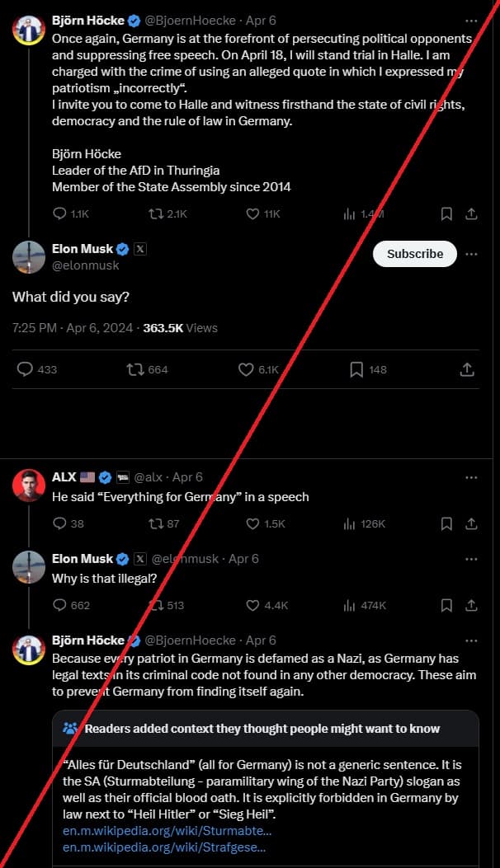The height and width of the screenshot is (868, 500).
Task: Open ALX's profile picture
Action: (x=29, y=486)
